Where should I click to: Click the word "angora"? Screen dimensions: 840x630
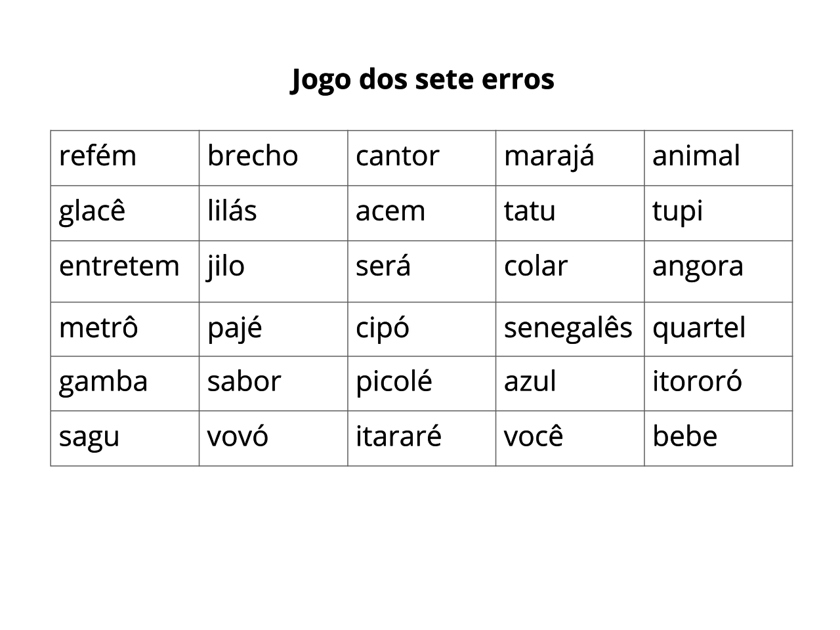coord(698,266)
